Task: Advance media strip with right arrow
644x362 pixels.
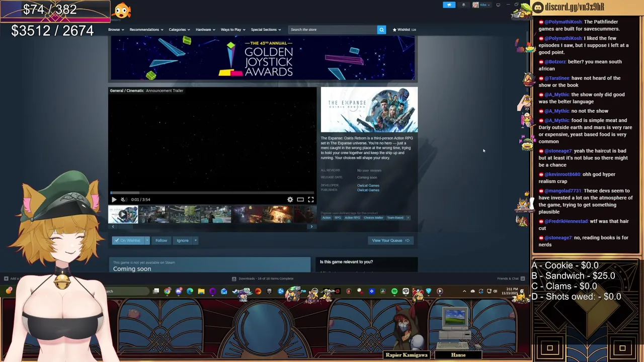Action: pos(311,227)
